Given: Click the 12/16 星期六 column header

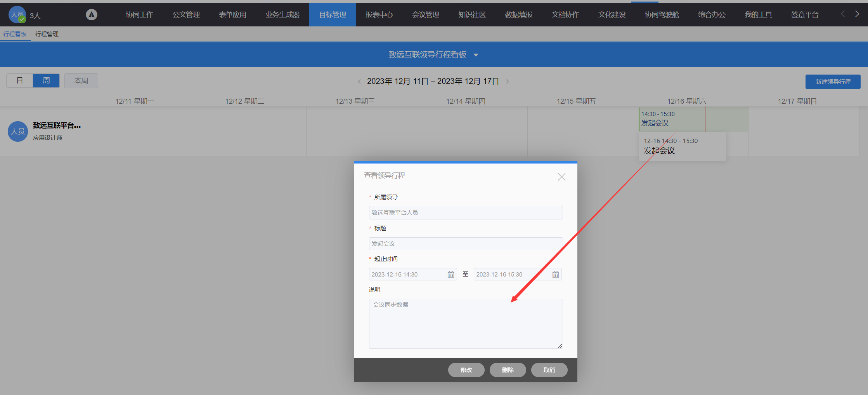Looking at the screenshot, I should 687,101.
